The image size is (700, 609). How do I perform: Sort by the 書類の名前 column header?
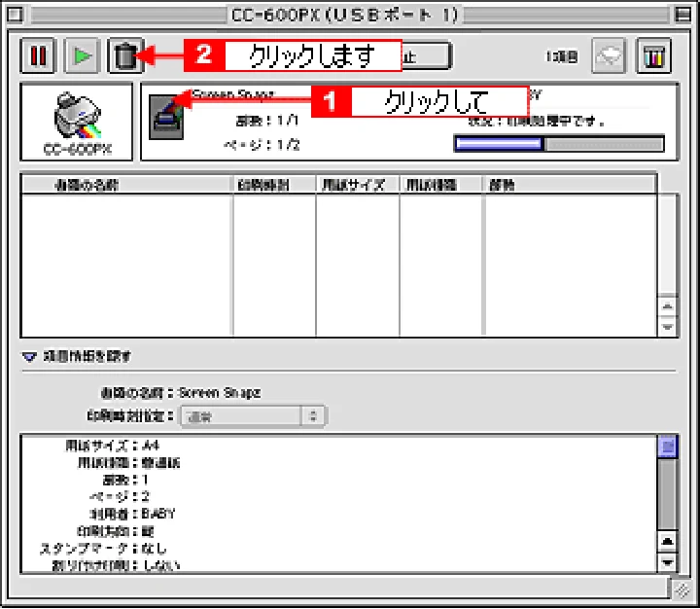pyautogui.click(x=126, y=185)
